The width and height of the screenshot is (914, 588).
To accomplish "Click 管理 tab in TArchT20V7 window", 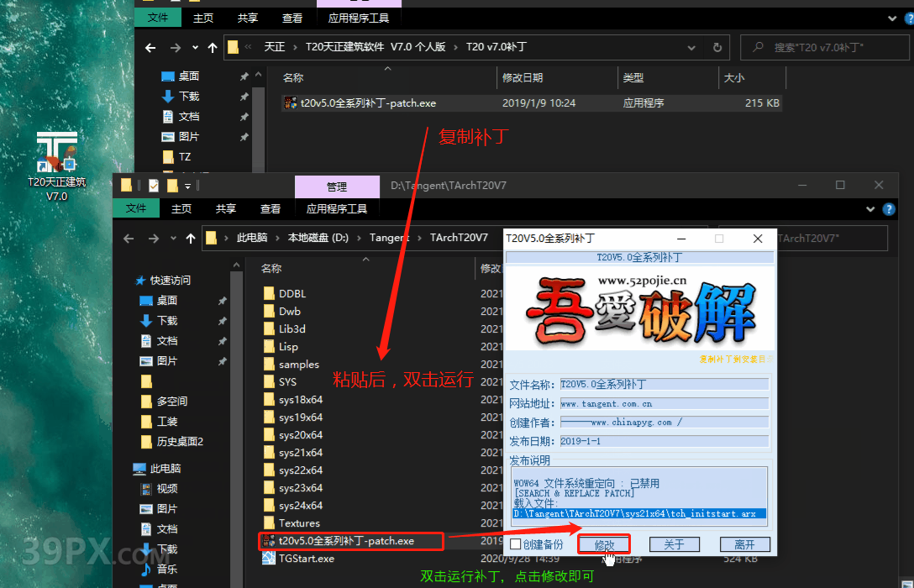I will (337, 186).
